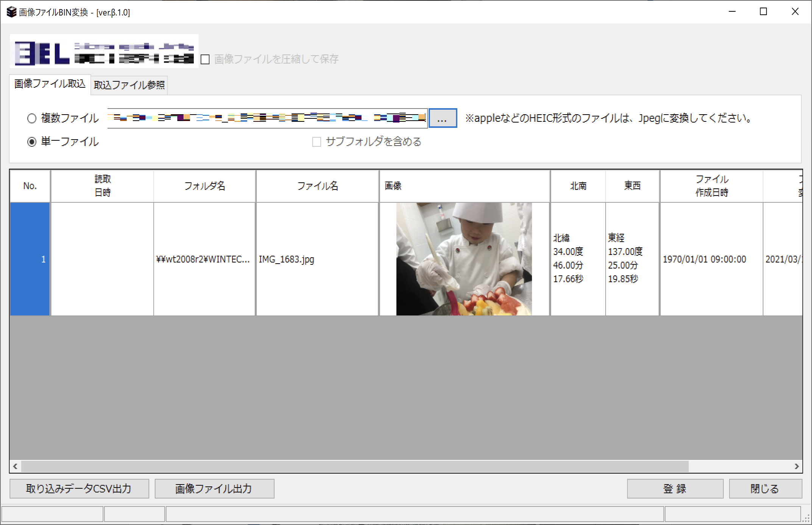This screenshot has width=812, height=525.
Task: Click the chef child photo thumbnail
Action: (x=464, y=259)
